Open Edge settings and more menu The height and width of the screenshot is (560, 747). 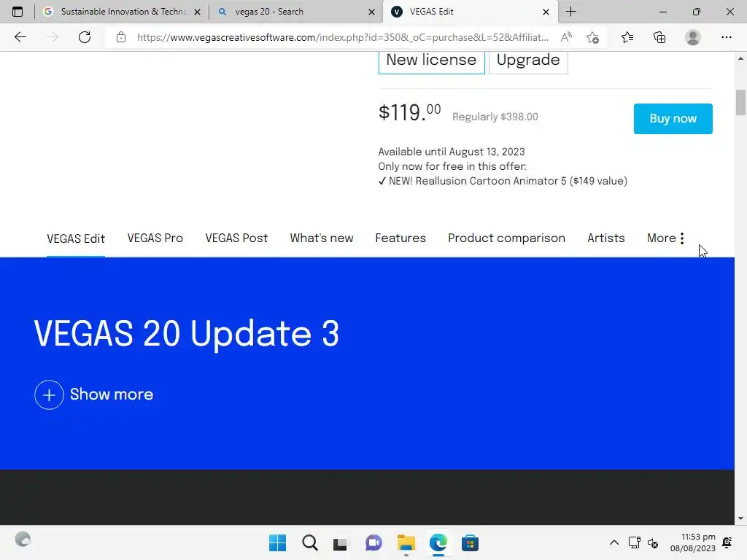click(726, 37)
